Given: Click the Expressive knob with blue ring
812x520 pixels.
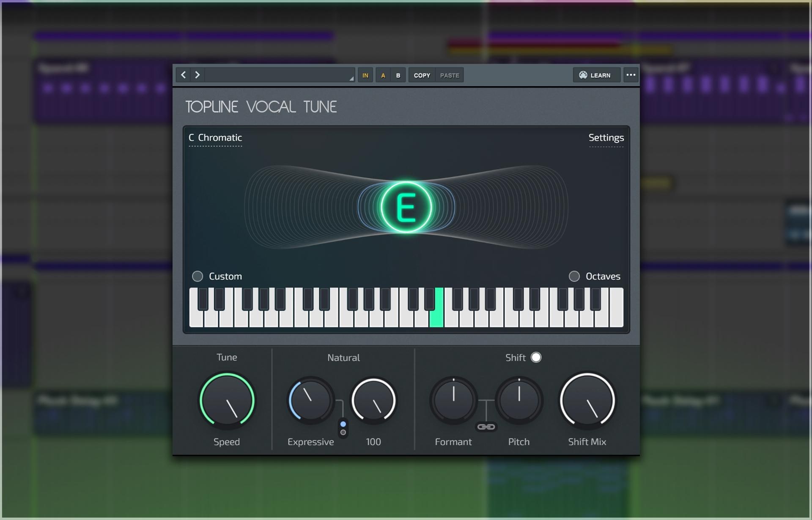Looking at the screenshot, I should [x=310, y=400].
